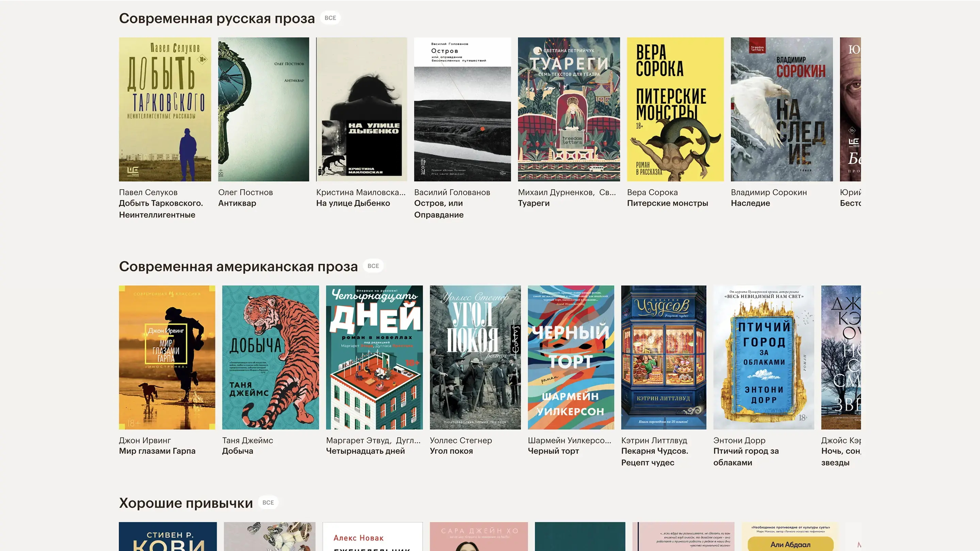Image resolution: width=980 pixels, height=551 pixels.
Task: Open the tiger cover of Добыча
Action: pyautogui.click(x=271, y=357)
